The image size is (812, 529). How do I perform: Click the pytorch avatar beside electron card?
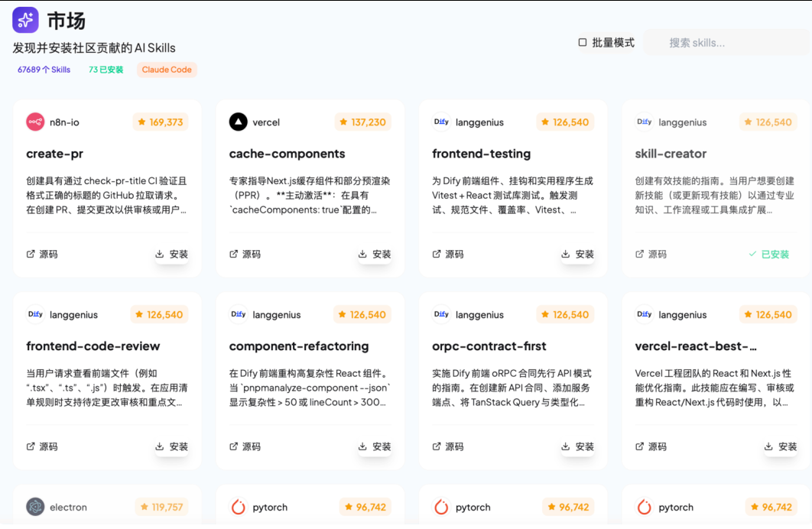click(239, 508)
